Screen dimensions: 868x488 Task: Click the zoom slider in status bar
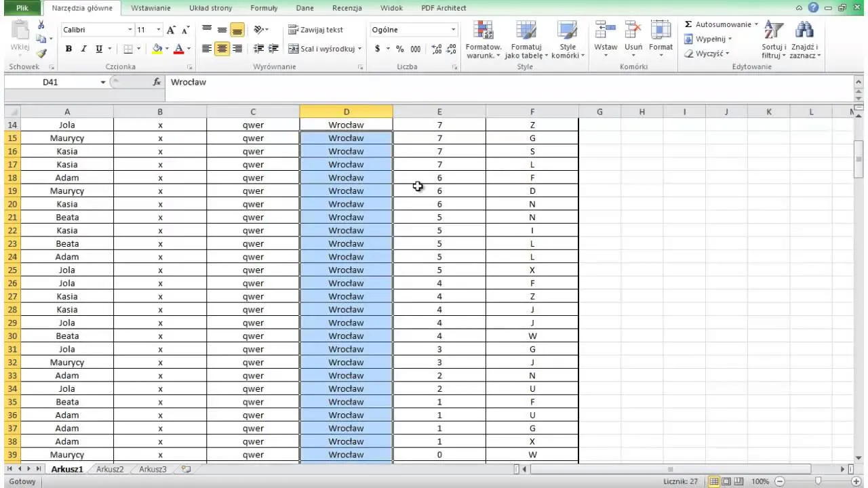click(818, 481)
